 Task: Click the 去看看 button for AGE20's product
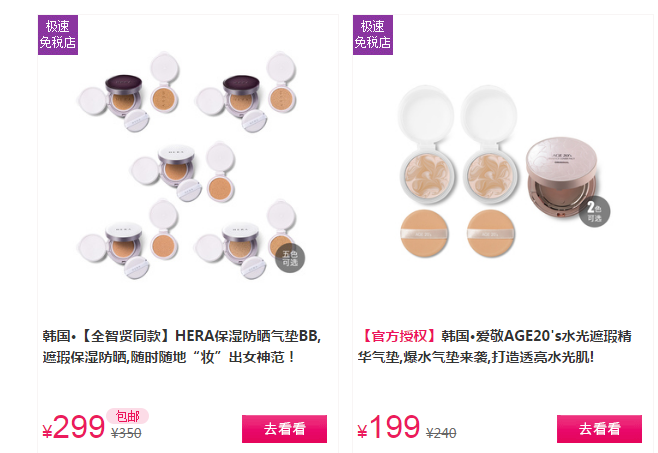point(599,429)
